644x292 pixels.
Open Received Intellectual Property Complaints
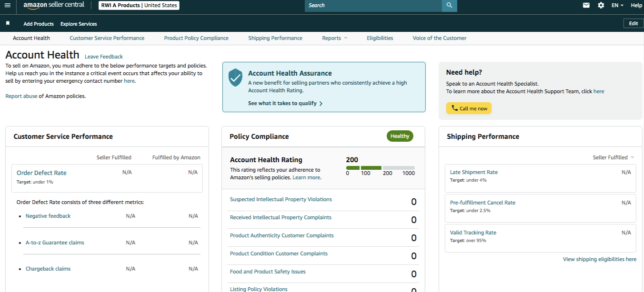pos(281,217)
